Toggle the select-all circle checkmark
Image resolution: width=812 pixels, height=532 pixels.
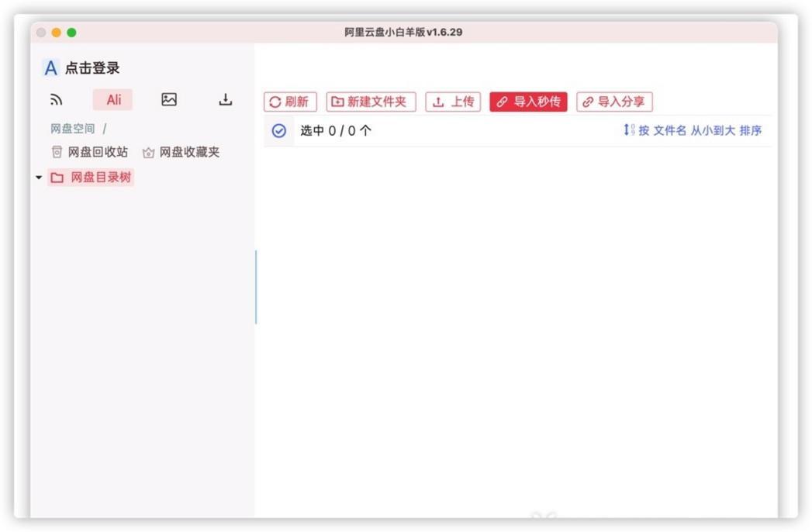pyautogui.click(x=278, y=131)
